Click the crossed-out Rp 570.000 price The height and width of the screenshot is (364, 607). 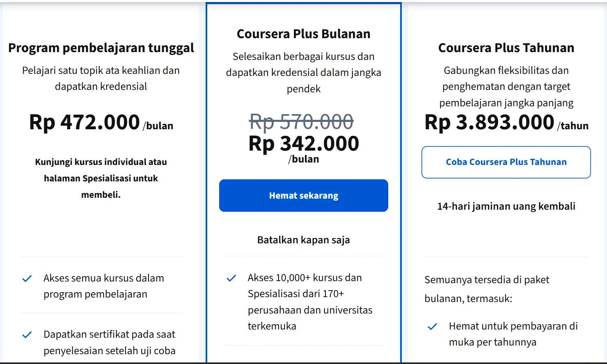pyautogui.click(x=301, y=121)
